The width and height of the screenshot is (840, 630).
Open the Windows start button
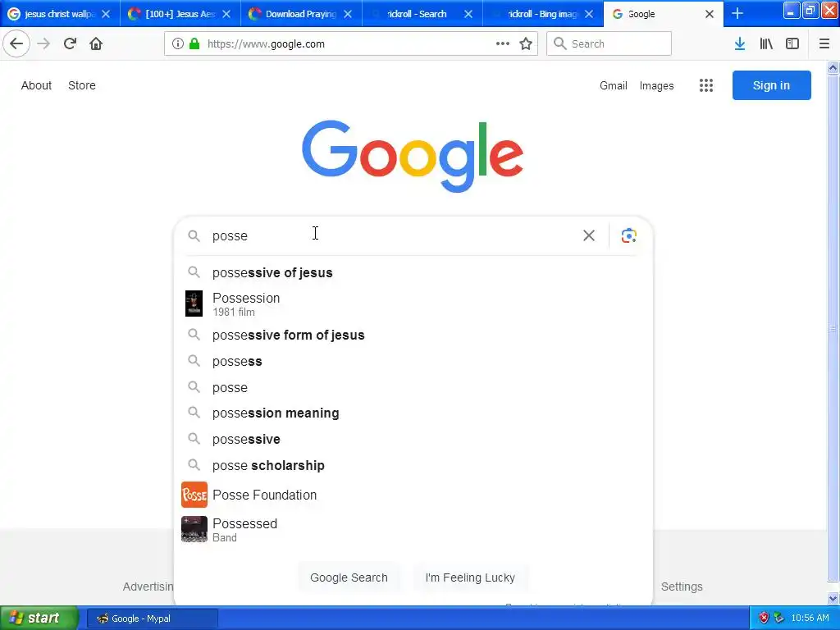39,619
